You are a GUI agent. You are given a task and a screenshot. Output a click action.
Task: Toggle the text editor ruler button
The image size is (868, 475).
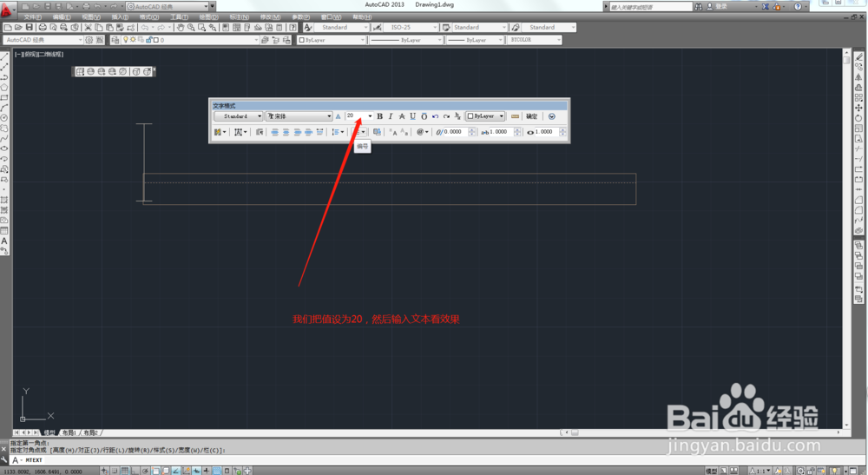tap(515, 116)
